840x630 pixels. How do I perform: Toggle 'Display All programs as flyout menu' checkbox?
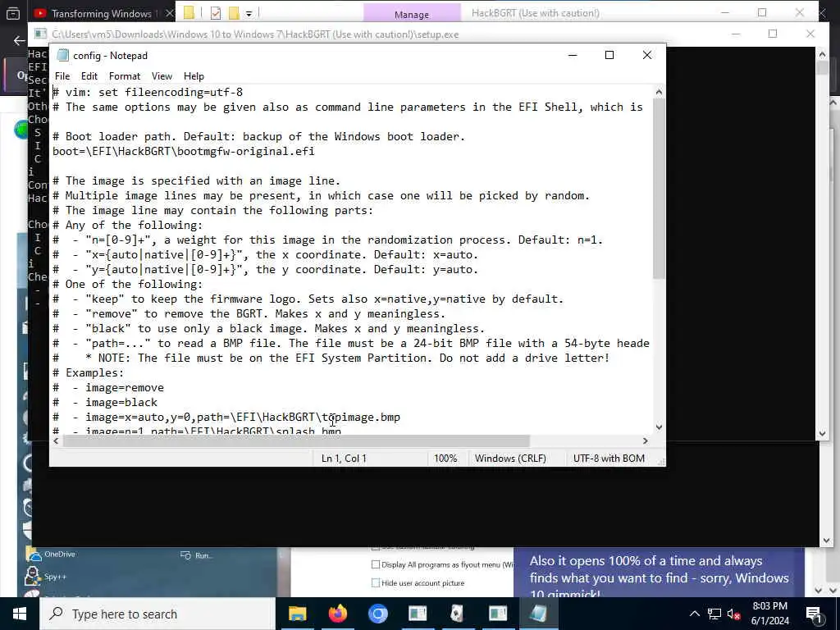point(376,564)
